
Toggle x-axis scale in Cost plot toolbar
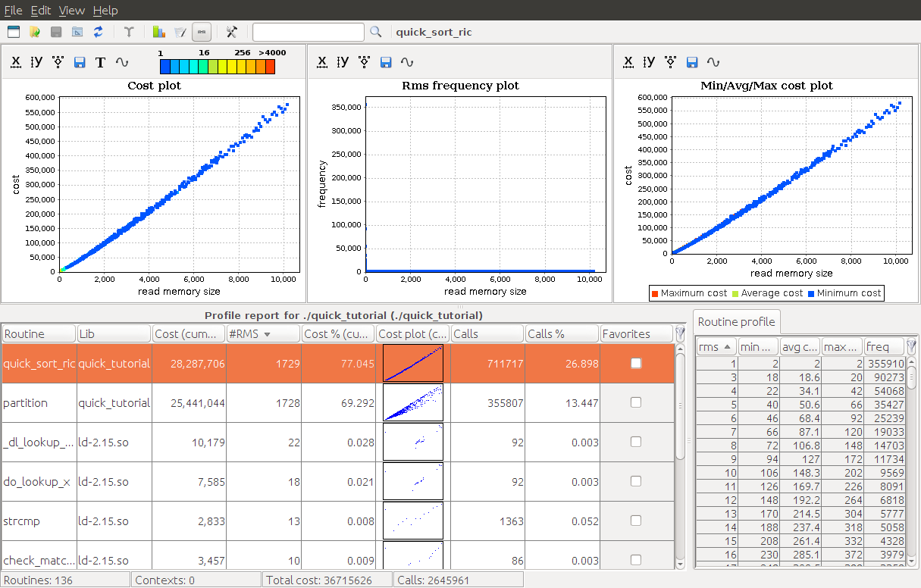click(16, 62)
